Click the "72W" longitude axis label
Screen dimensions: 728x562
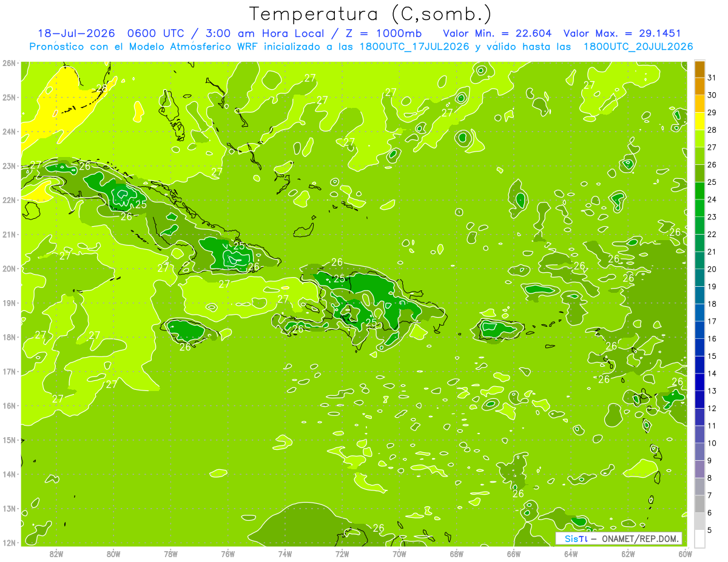[342, 554]
